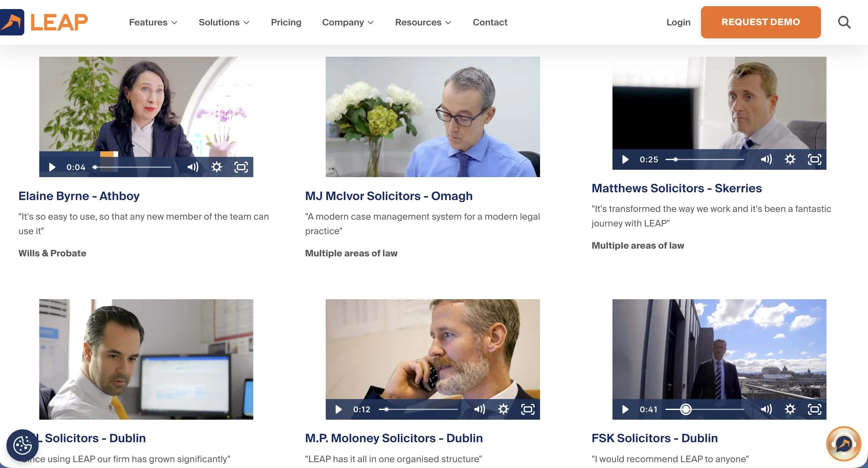Image resolution: width=868 pixels, height=468 pixels.
Task: Fullscreen the M.P. Moloney video
Action: [x=528, y=409]
